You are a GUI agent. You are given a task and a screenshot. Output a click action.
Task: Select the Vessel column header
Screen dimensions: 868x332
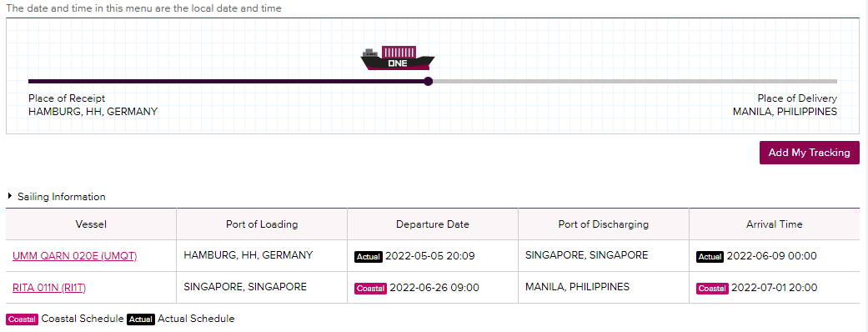[x=92, y=224]
